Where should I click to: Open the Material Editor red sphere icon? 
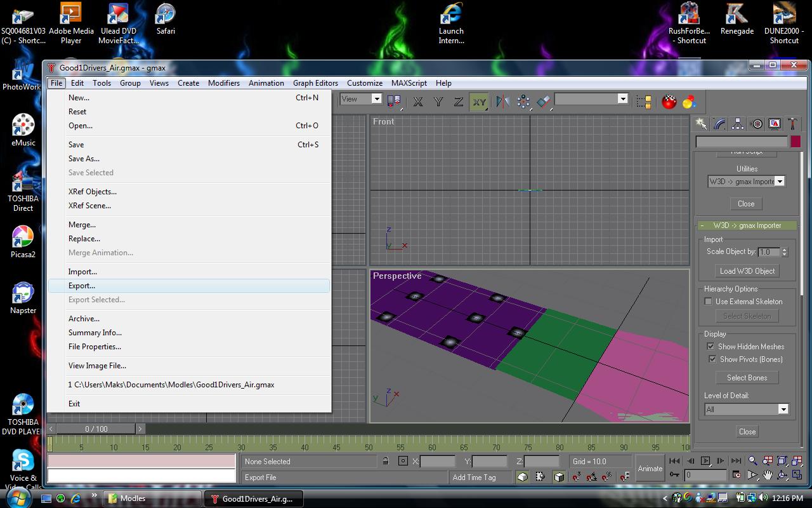pos(669,102)
